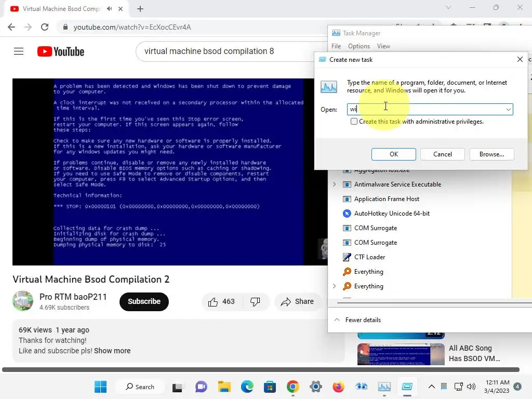This screenshot has height=399, width=532.
Task: Switch to Create new task taskbar icon
Action: 407,387
